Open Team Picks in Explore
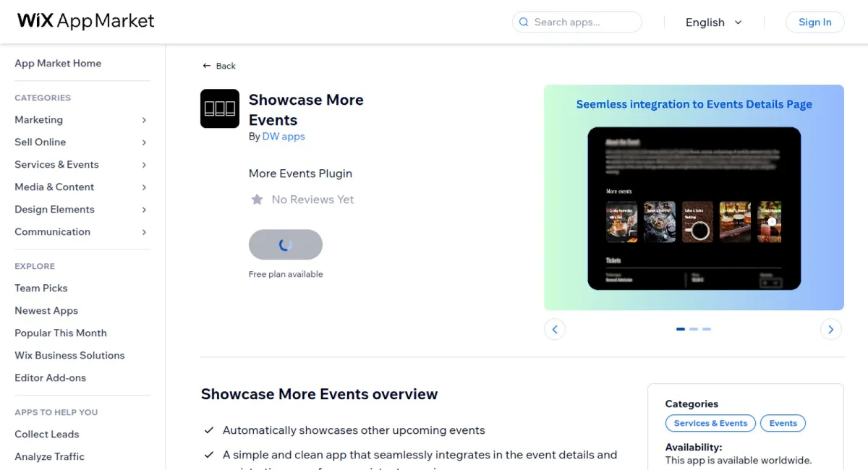This screenshot has height=470, width=868. [x=41, y=289]
